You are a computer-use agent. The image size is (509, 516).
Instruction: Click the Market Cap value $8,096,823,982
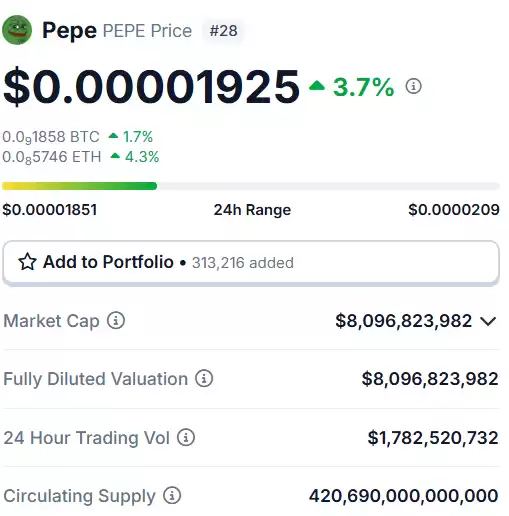404,321
